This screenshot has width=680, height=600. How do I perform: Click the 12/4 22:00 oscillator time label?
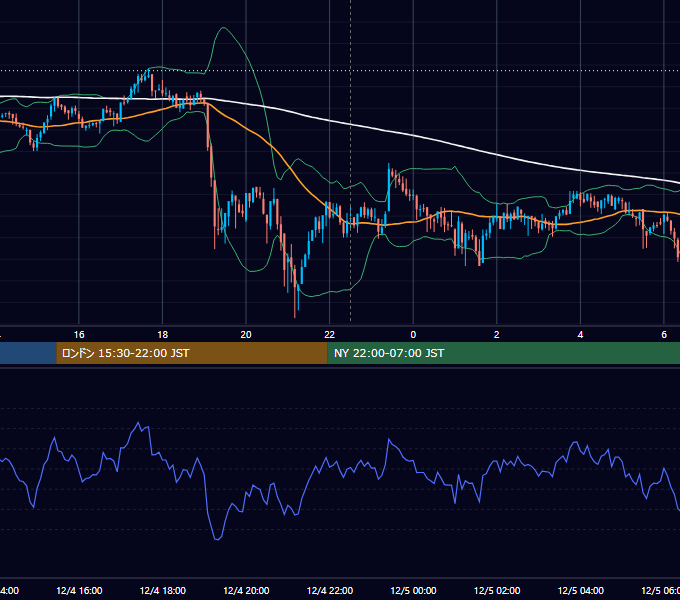click(330, 591)
